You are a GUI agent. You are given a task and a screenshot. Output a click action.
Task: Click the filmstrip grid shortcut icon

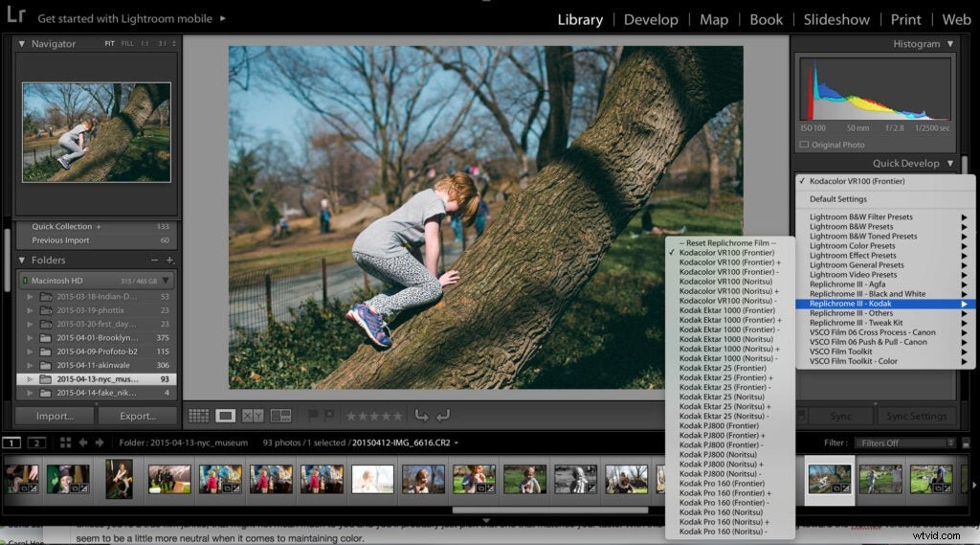tap(65, 443)
